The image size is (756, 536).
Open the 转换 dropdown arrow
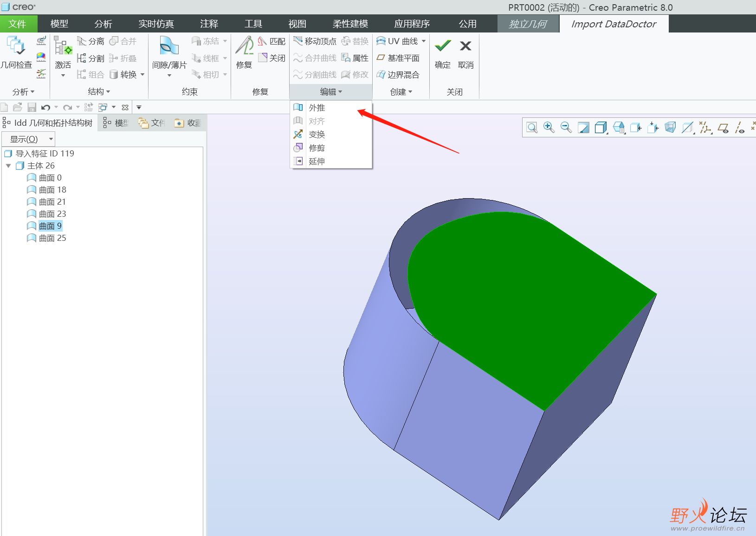click(x=142, y=75)
